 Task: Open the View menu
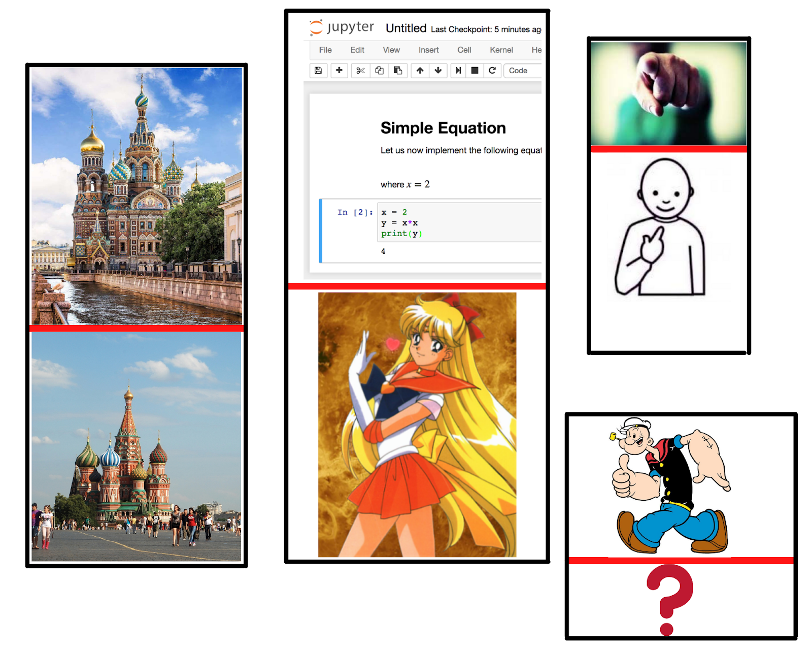tap(391, 50)
